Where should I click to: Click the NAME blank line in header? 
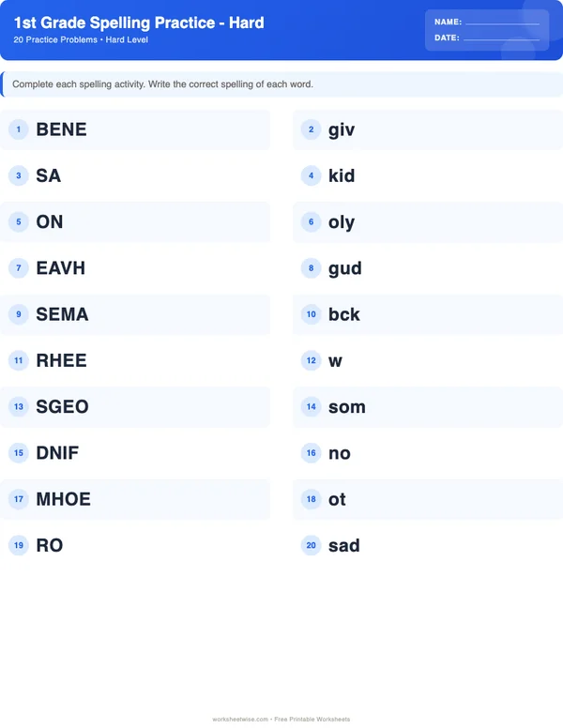tap(502, 22)
